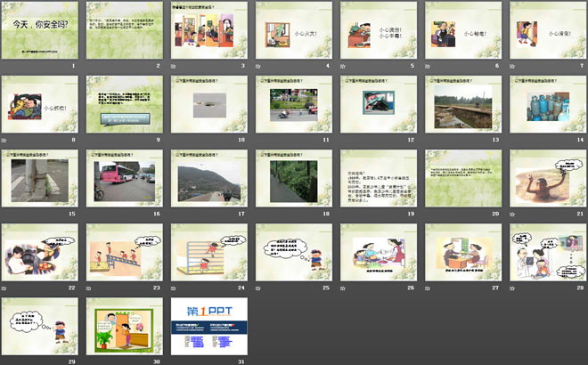Select slide 28 with doctor and speech bubbles
Image resolution: width=588 pixels, height=365 pixels.
548,253
